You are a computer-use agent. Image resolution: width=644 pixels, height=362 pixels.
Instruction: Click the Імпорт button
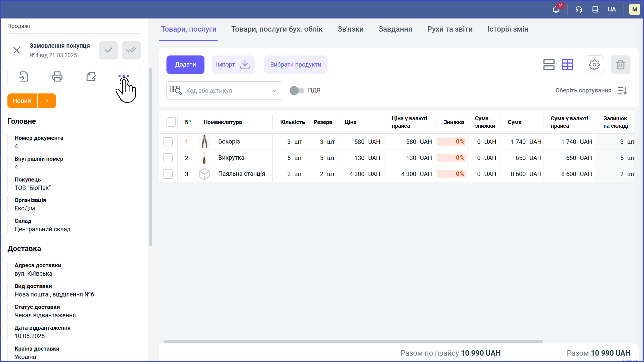[233, 65]
